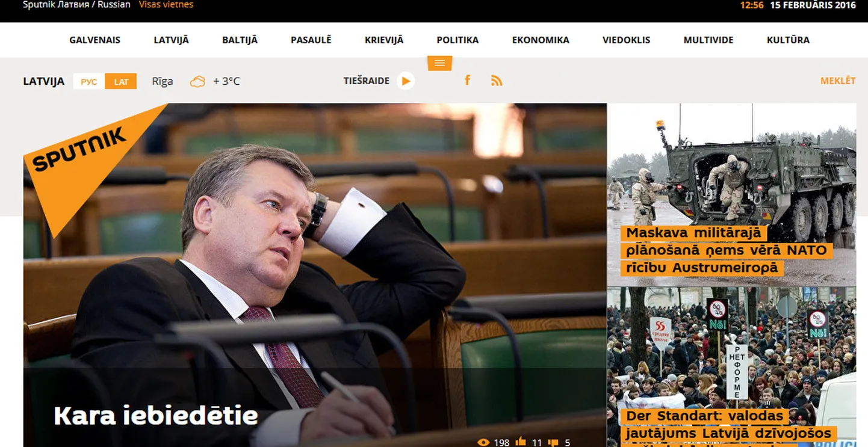Open the orange hamburger menu under the navigation
This screenshot has width=868, height=447.
[439, 63]
